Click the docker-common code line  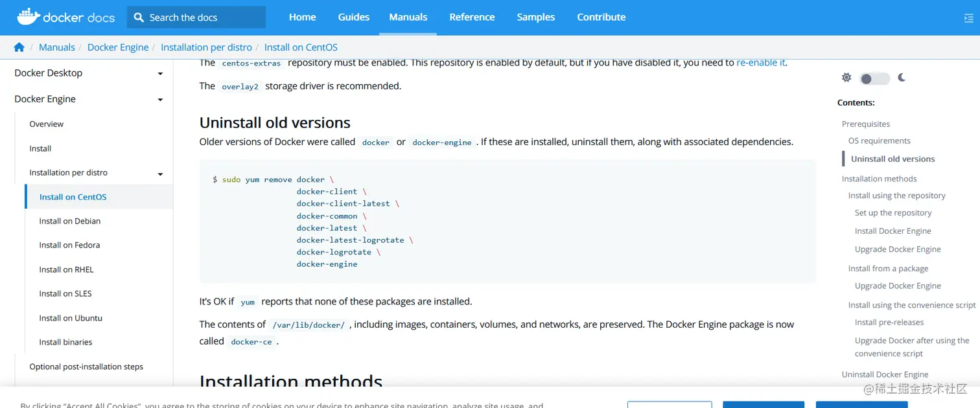click(x=332, y=216)
